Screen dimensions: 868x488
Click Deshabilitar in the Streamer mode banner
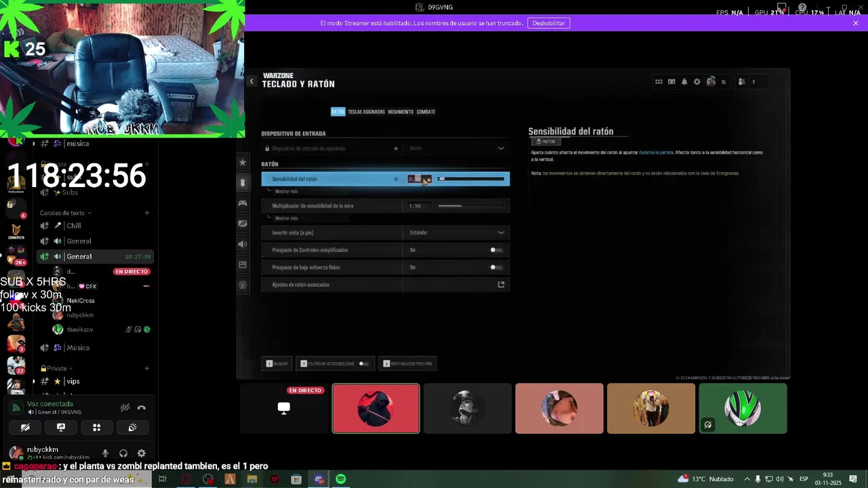point(549,23)
